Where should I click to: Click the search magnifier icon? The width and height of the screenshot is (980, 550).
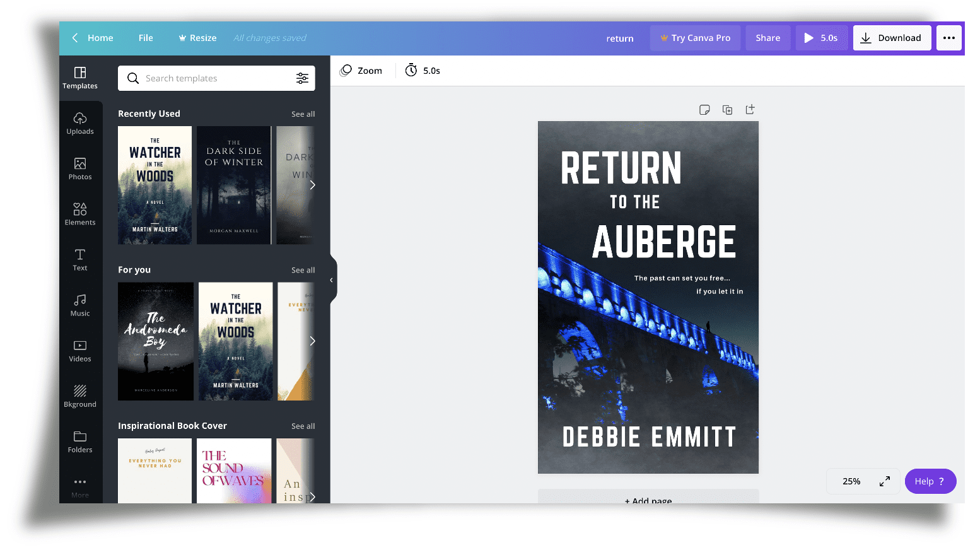133,78
